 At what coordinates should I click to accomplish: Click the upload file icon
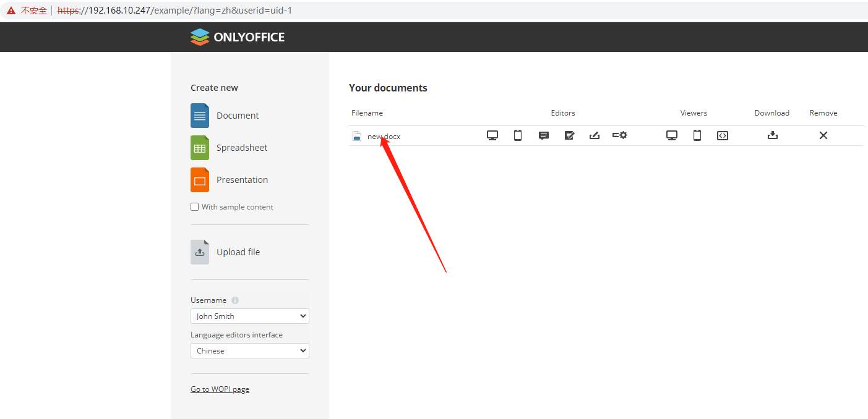200,252
